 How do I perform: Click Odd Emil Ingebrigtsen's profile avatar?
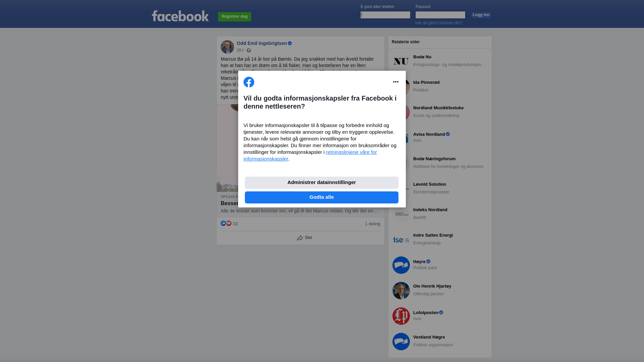pos(227,47)
